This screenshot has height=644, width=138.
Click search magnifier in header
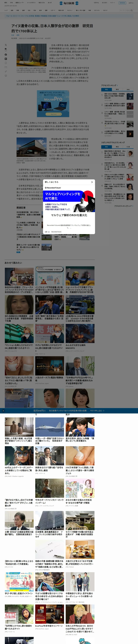click(132, 11)
